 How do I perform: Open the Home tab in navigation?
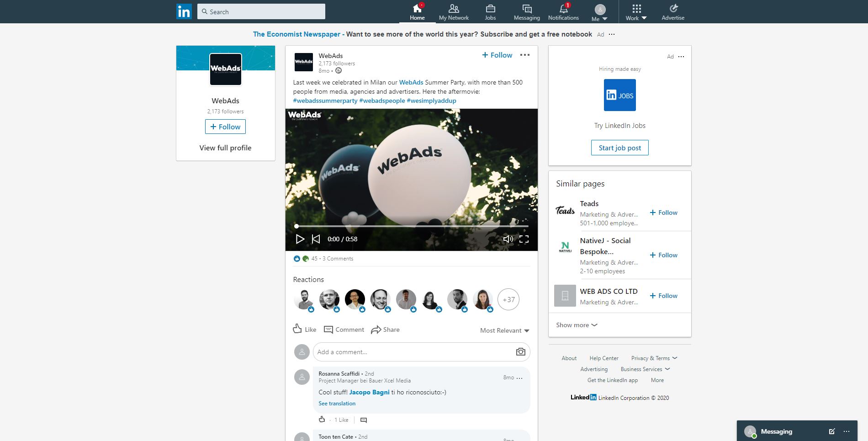pyautogui.click(x=417, y=12)
